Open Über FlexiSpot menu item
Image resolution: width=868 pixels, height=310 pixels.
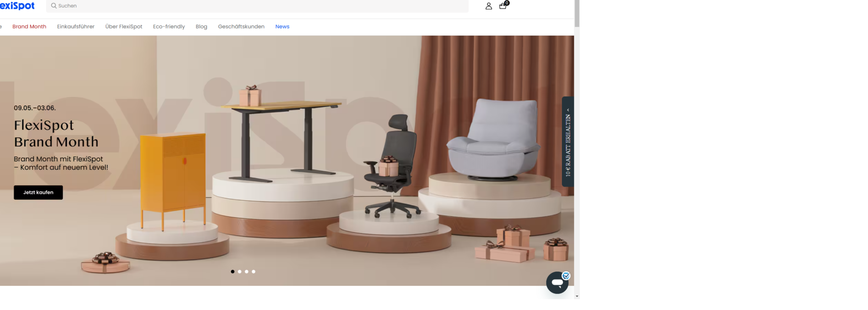point(124,26)
